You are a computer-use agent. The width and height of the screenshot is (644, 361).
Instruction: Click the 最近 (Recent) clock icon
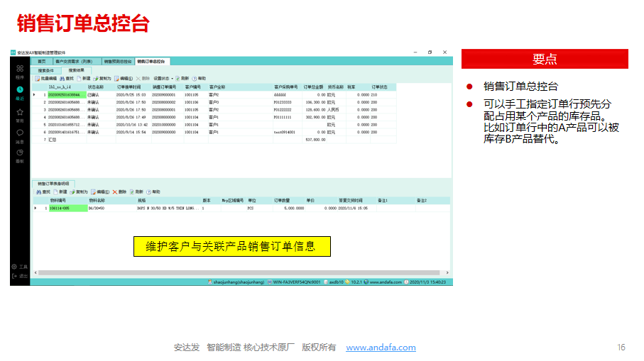coord(20,91)
